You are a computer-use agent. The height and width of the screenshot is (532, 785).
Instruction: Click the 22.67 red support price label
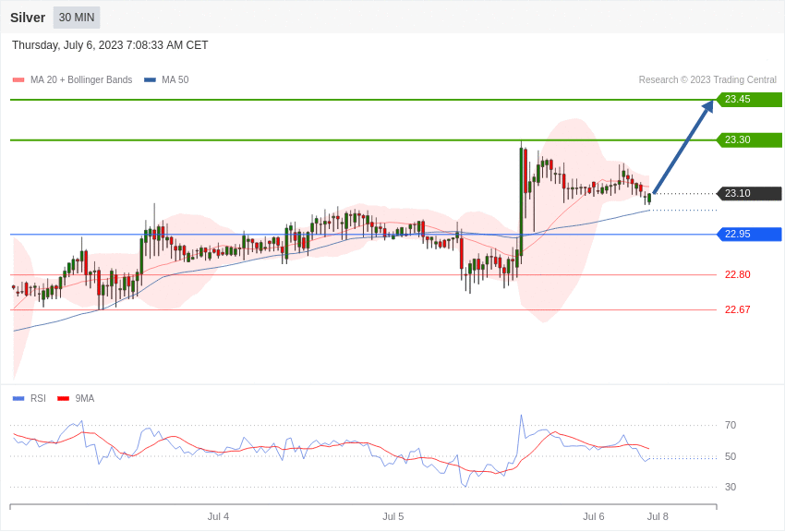(738, 309)
